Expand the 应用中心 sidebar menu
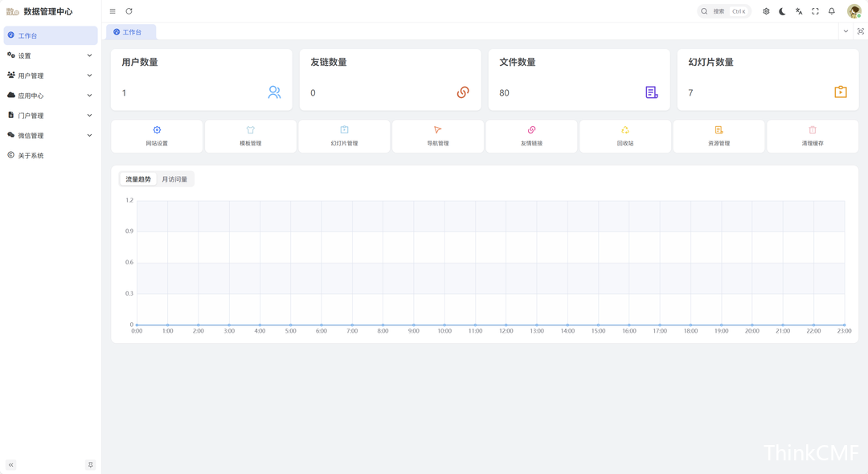This screenshot has width=868, height=474. 51,95
